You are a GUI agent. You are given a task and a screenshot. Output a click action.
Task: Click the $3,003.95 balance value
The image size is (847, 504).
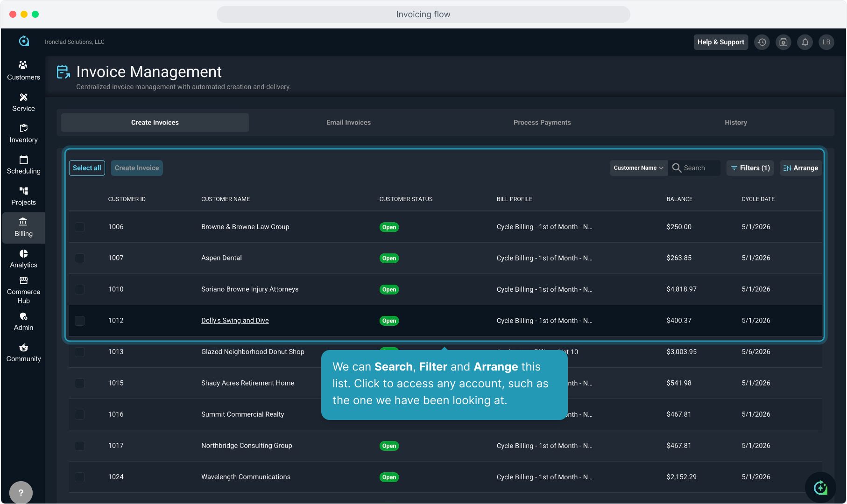tap(682, 352)
